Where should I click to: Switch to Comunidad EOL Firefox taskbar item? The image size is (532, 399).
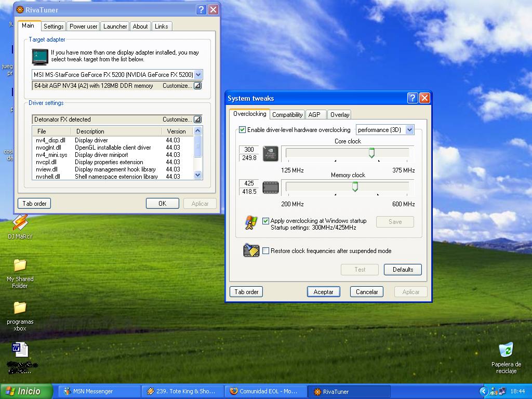(x=265, y=392)
